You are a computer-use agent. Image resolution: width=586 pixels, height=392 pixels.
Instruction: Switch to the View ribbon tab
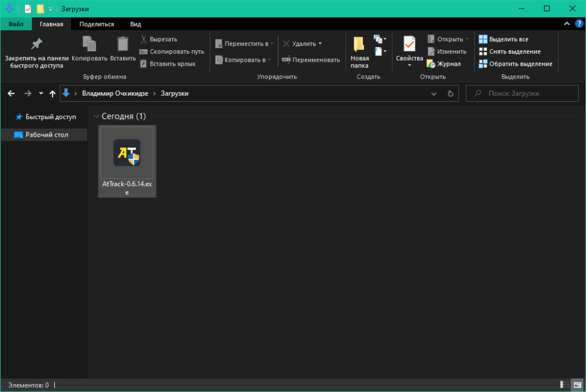(136, 24)
